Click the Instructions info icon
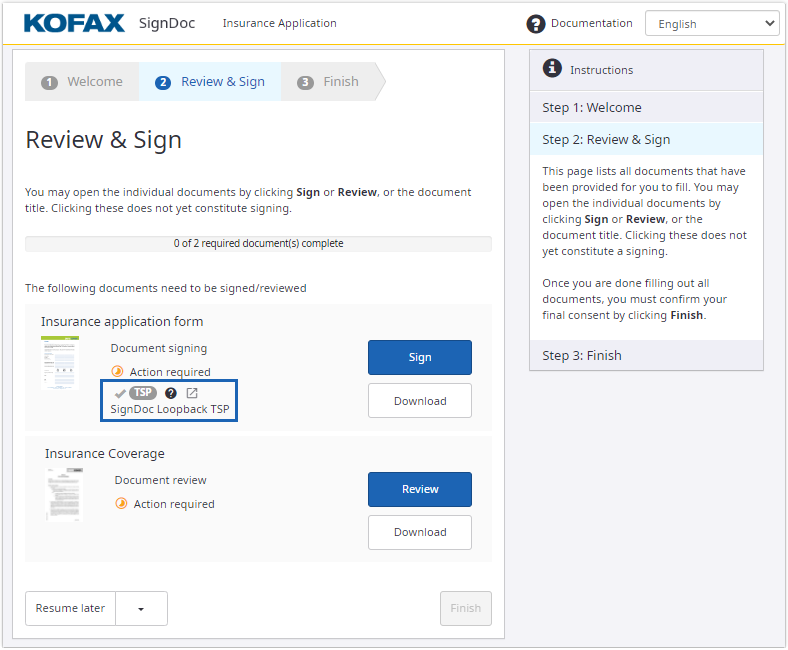Viewport: 788px width, 650px height. 552,68
